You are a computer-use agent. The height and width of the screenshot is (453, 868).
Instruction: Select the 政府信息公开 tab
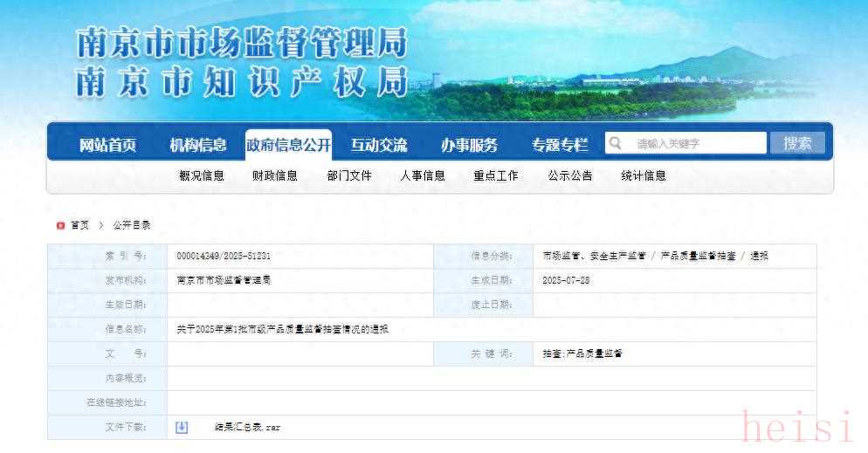click(x=288, y=145)
